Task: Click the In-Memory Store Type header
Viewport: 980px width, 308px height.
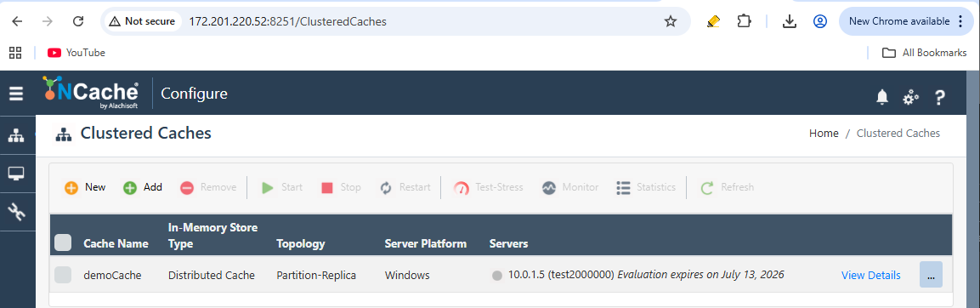Action: (x=213, y=236)
